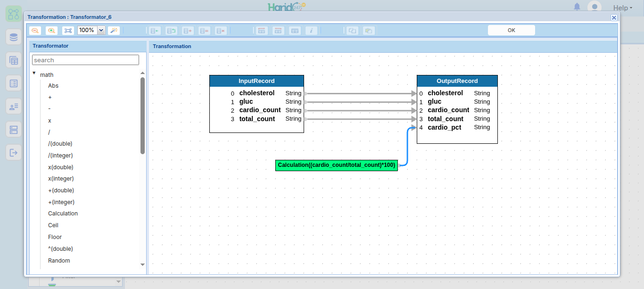Fit the diagram to the window
Image resolution: width=644 pixels, height=289 pixels.
click(68, 30)
